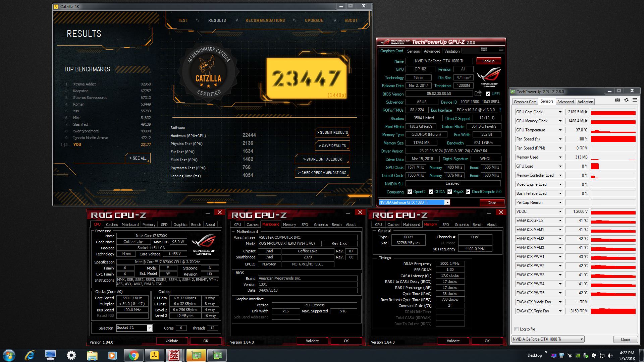
Task: Click the ROG CPU-Z taskbar icon
Action: coord(174,355)
